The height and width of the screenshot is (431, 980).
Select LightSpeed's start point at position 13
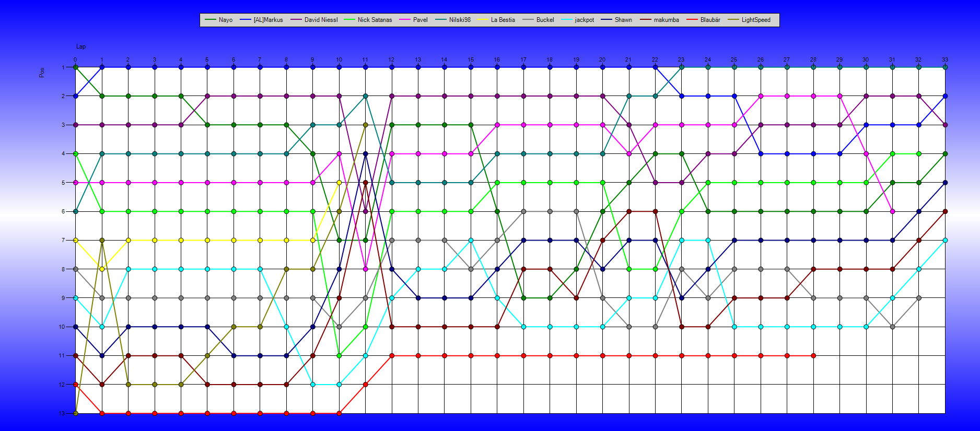[x=75, y=413]
